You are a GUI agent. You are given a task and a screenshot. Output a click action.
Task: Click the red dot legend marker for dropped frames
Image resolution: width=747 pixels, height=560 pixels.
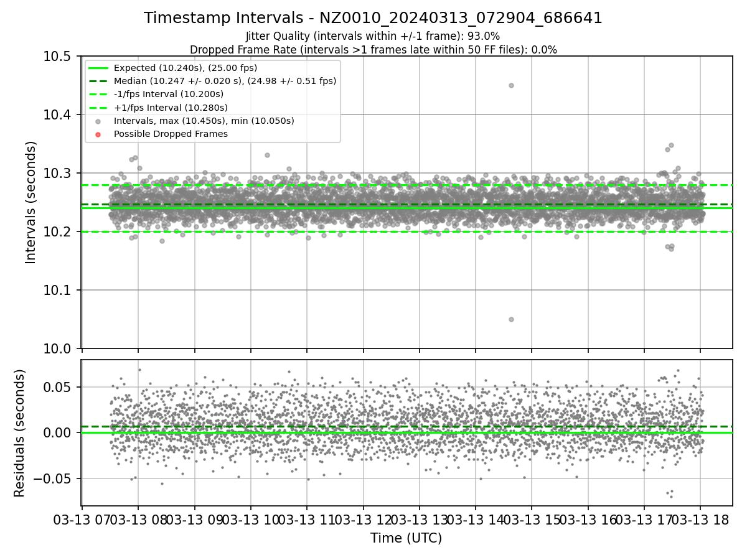98,134
